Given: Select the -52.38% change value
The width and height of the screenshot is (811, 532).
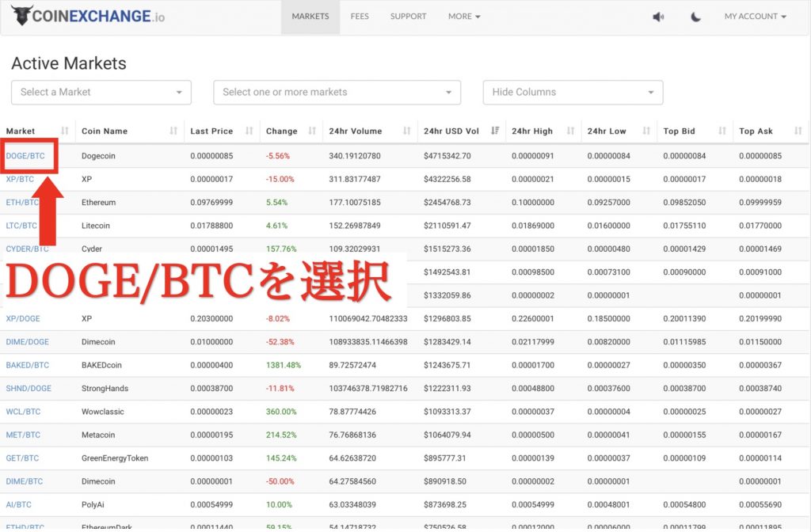Looking at the screenshot, I should [x=280, y=342].
